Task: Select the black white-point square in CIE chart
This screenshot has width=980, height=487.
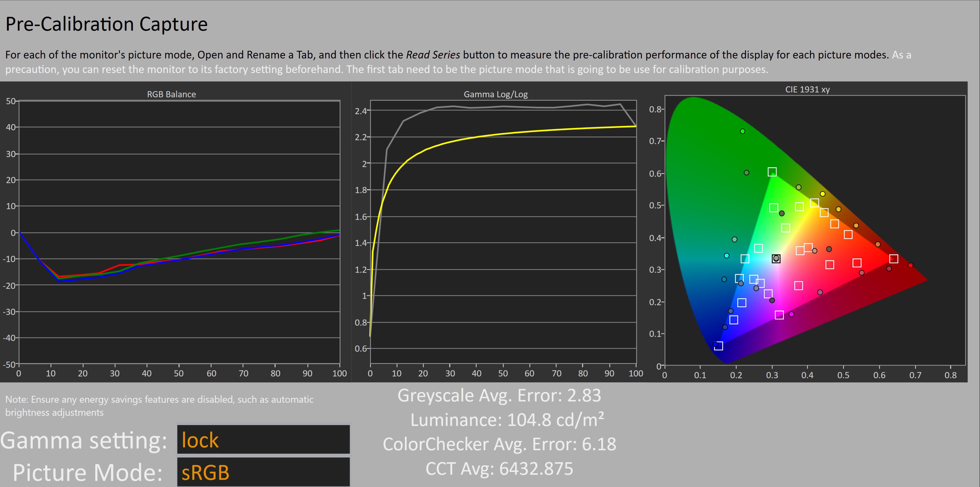Action: (x=776, y=259)
